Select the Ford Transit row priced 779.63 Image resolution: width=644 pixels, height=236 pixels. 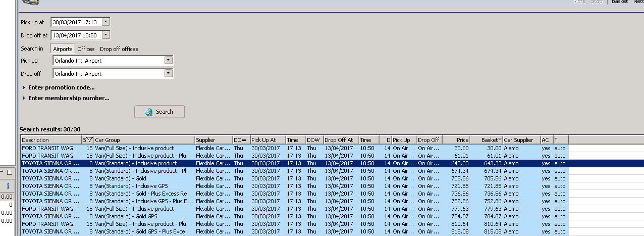pyautogui.click(x=295, y=209)
